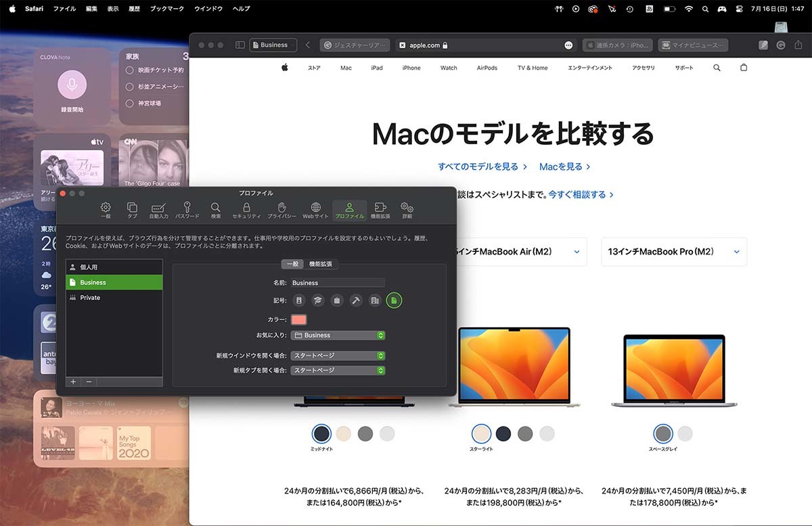Select silver color for the middle MacBook Air
The width and height of the screenshot is (812, 526).
tap(547, 433)
